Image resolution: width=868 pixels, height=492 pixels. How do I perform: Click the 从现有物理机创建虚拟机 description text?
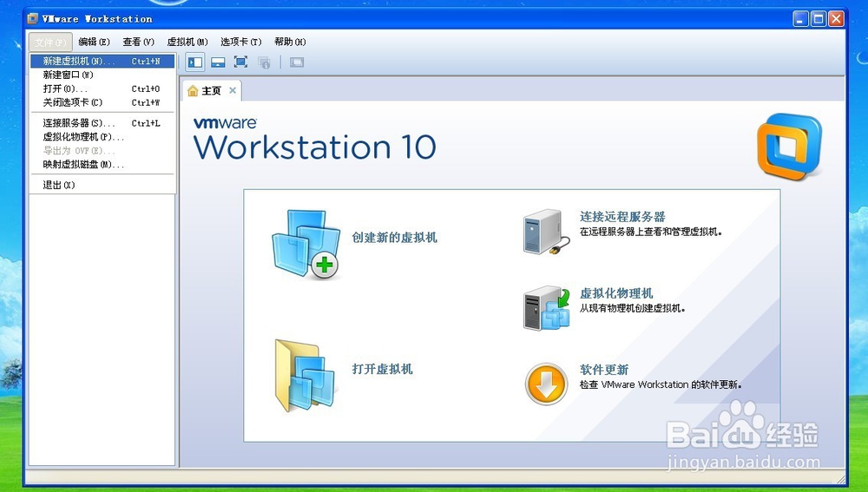point(632,309)
